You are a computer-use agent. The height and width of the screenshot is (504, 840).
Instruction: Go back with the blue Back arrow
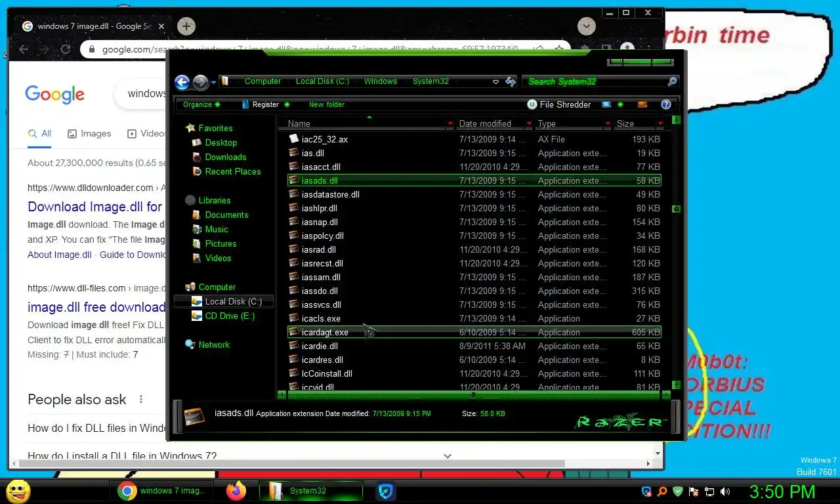click(182, 82)
